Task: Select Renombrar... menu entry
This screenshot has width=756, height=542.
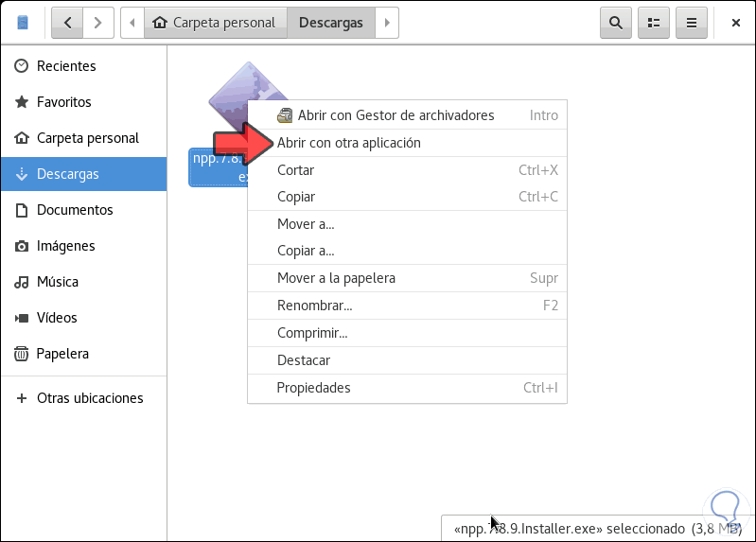Action: (314, 306)
